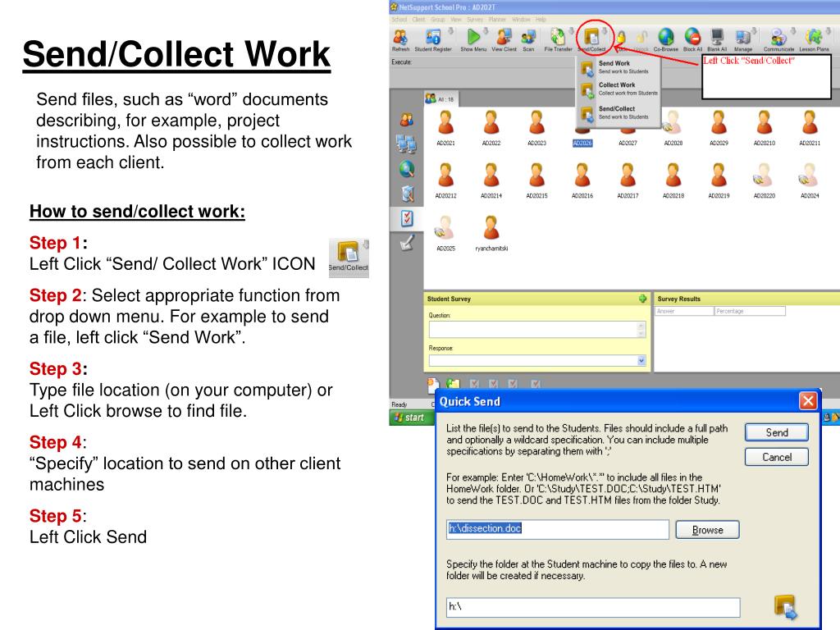
Task: Click the Refresh toolbar icon
Action: click(400, 38)
